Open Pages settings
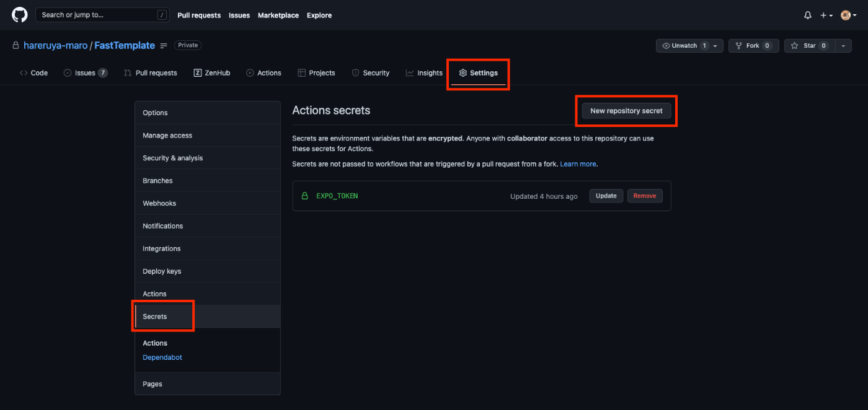 click(208, 384)
